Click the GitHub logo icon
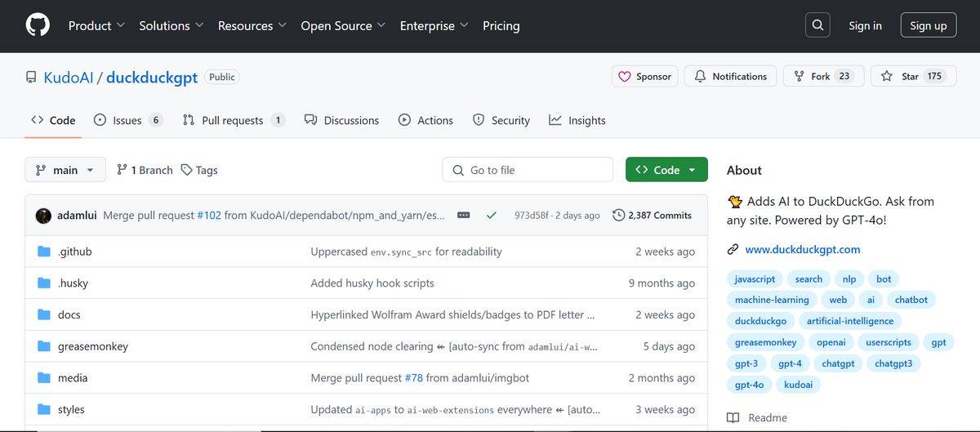Image resolution: width=980 pixels, height=432 pixels. [38, 25]
